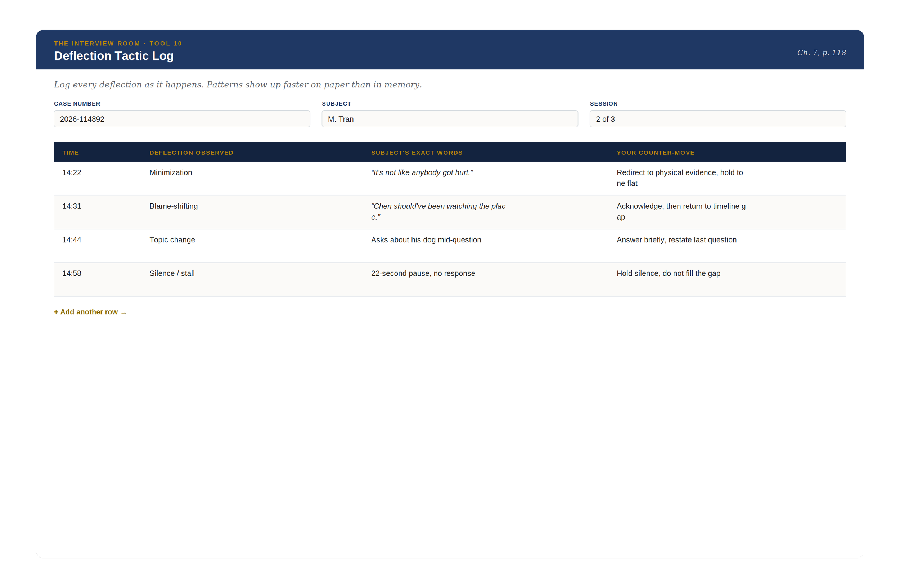The width and height of the screenshot is (900, 588).
Task: Click the quote "It's not like anybody got hurt."
Action: tap(422, 172)
